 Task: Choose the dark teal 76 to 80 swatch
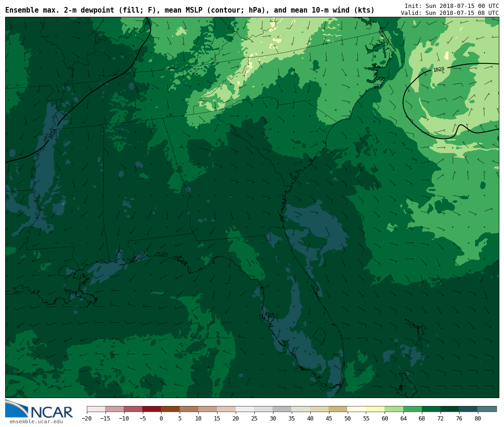468,409
